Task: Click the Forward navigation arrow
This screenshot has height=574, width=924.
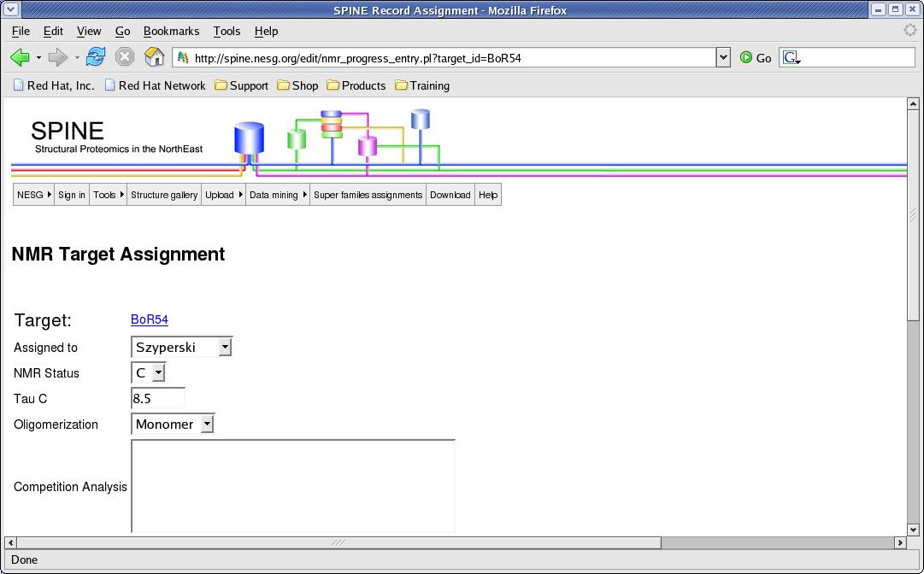Action: click(57, 57)
